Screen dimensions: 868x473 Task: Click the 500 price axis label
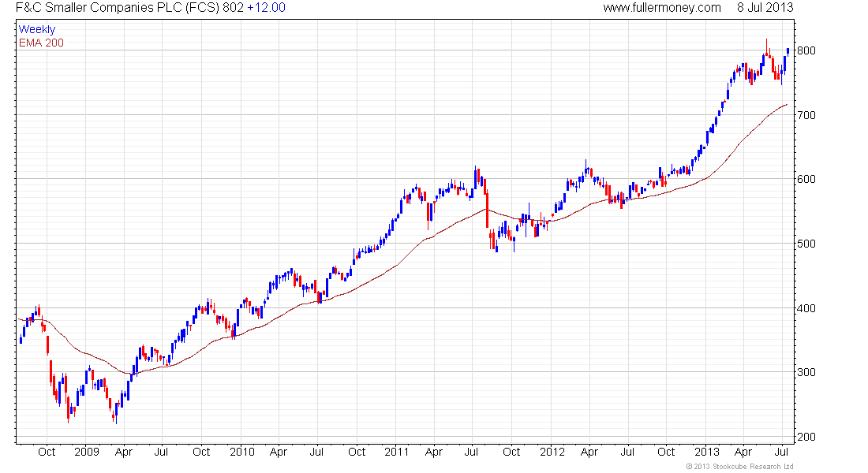tap(806, 244)
